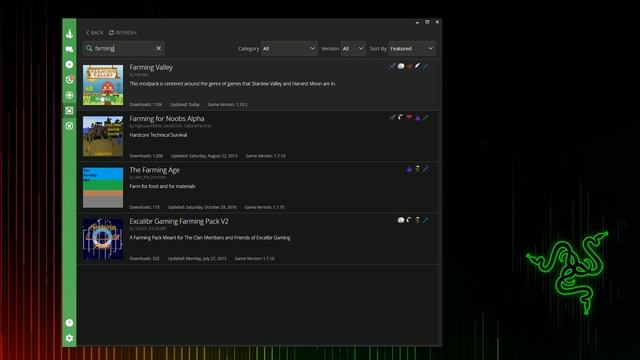Click the blue tool icon on Farming Valley
Screen dimensions: 640x360
point(426,66)
